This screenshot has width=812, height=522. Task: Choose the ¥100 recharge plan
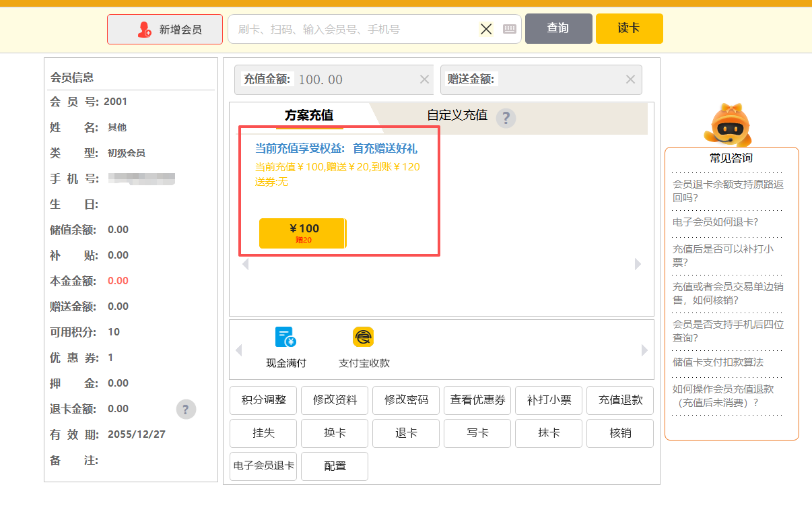point(302,233)
